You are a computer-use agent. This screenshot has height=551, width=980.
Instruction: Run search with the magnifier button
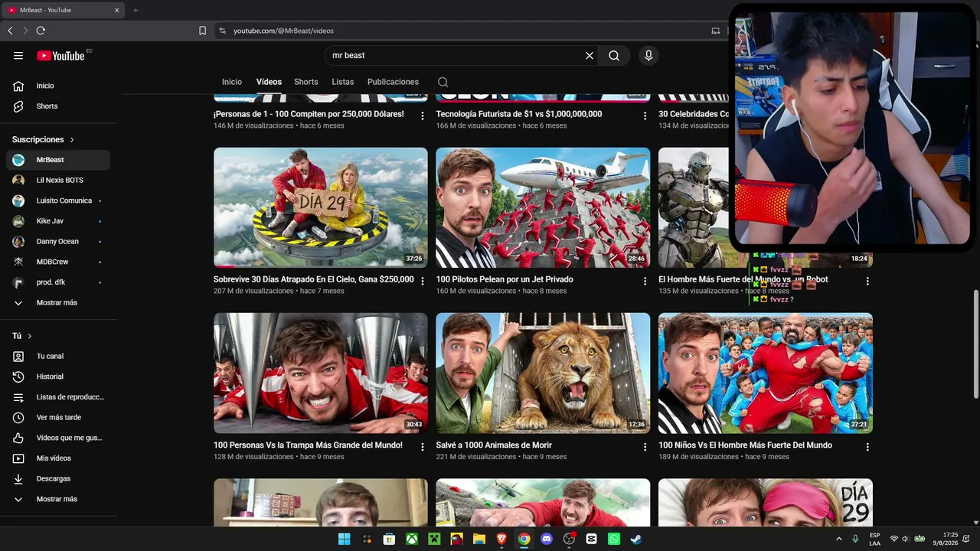(x=614, y=55)
